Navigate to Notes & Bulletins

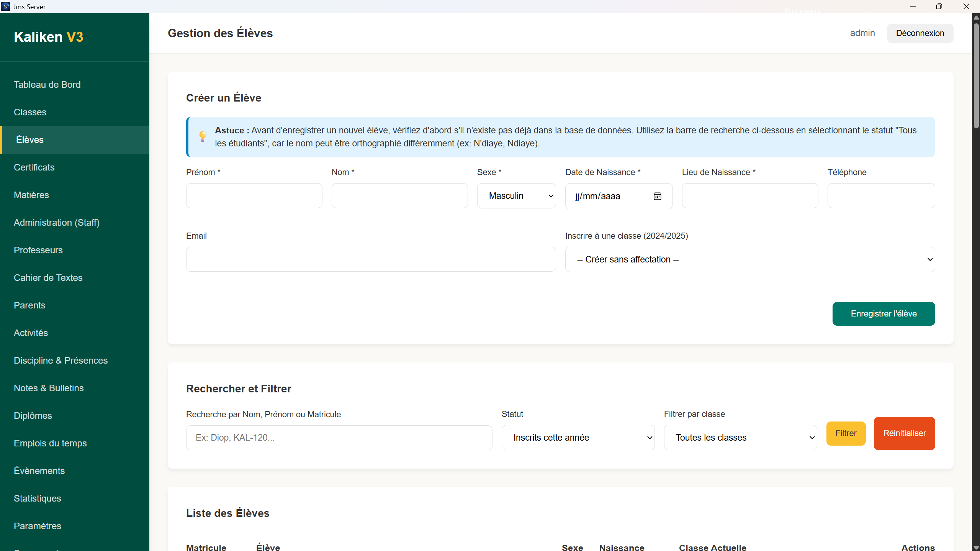[x=49, y=388]
